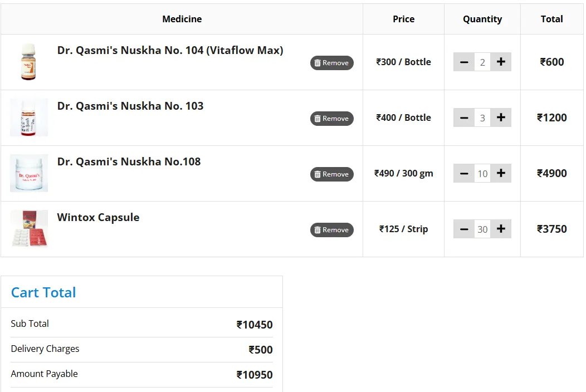Remove Wintox Capsule from cart

tap(331, 230)
